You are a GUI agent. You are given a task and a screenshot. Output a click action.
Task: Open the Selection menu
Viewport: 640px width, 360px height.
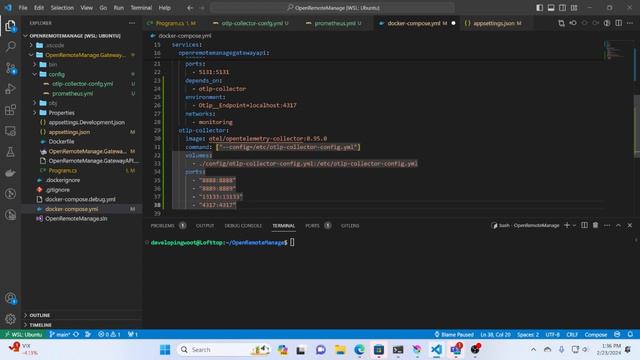click(62, 8)
